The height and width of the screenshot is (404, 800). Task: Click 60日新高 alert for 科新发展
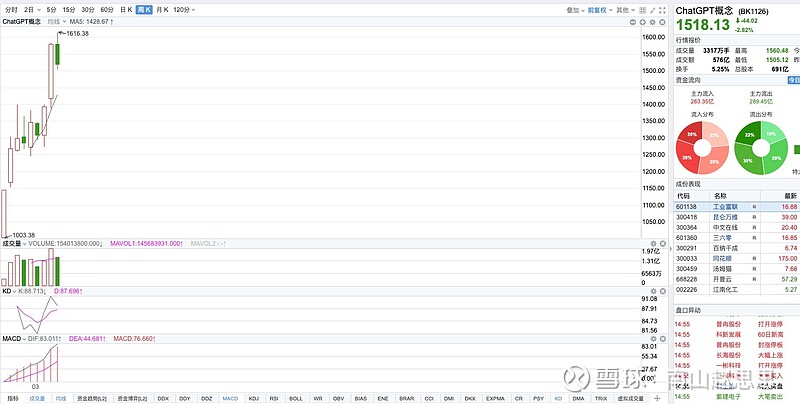(x=770, y=335)
